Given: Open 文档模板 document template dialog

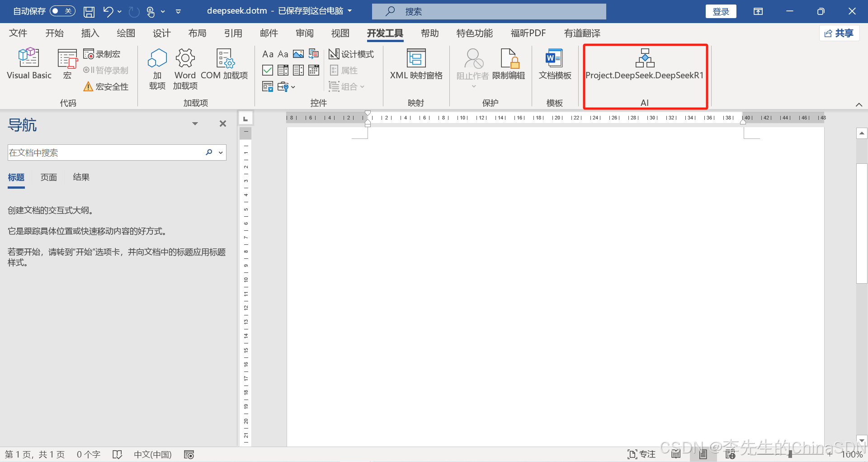Looking at the screenshot, I should pyautogui.click(x=555, y=64).
